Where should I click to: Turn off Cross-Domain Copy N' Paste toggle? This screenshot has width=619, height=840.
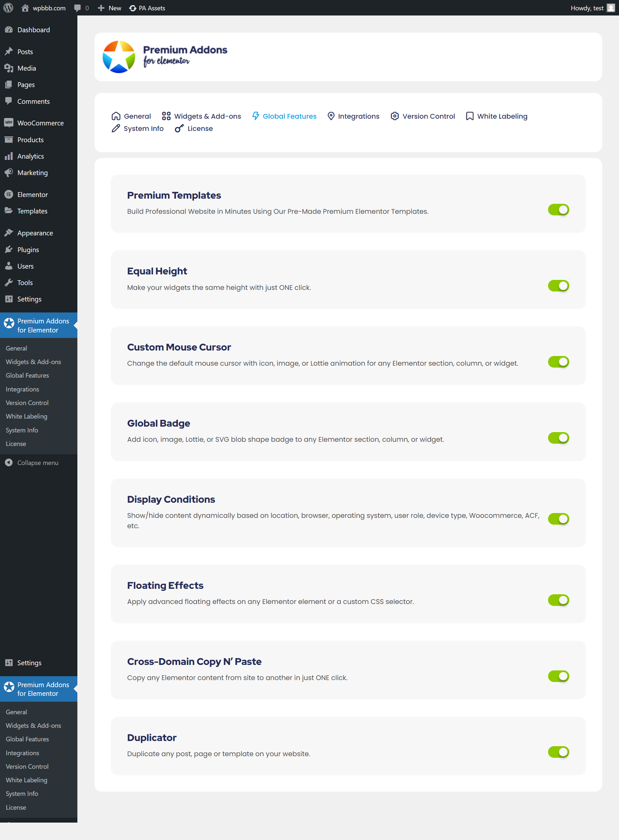[x=558, y=676]
